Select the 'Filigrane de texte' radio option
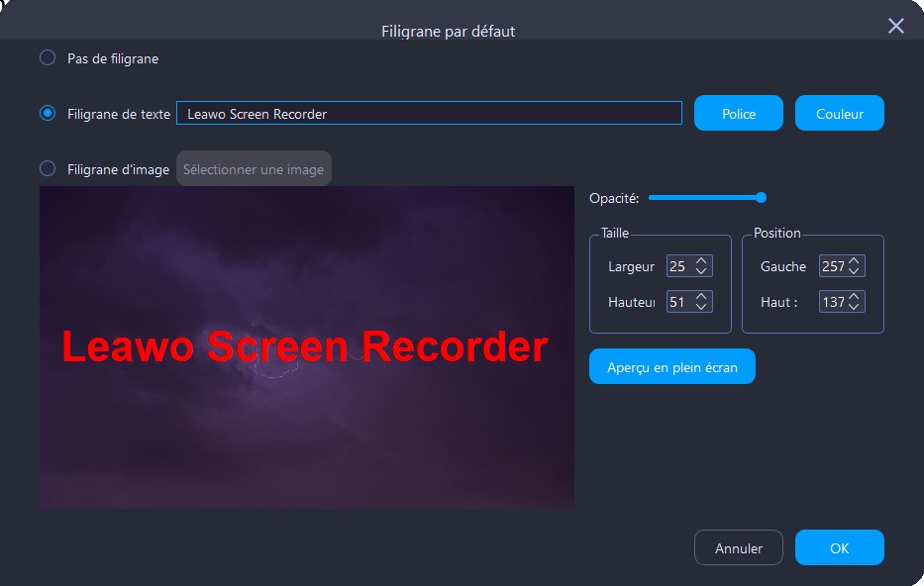Viewport: 924px width, 586px height. [48, 113]
